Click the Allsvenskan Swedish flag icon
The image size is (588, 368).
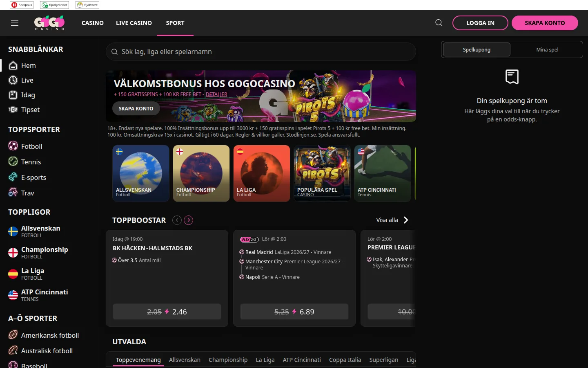(x=13, y=231)
